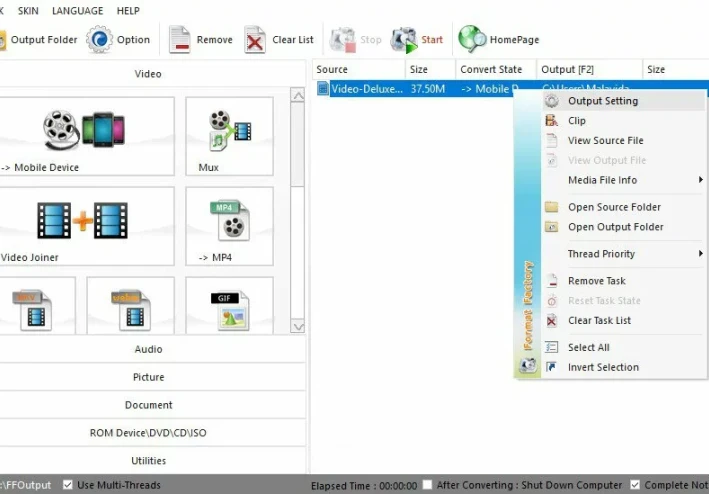Click the Clip scissors film icon
This screenshot has width=709, height=494.
pyautogui.click(x=552, y=120)
